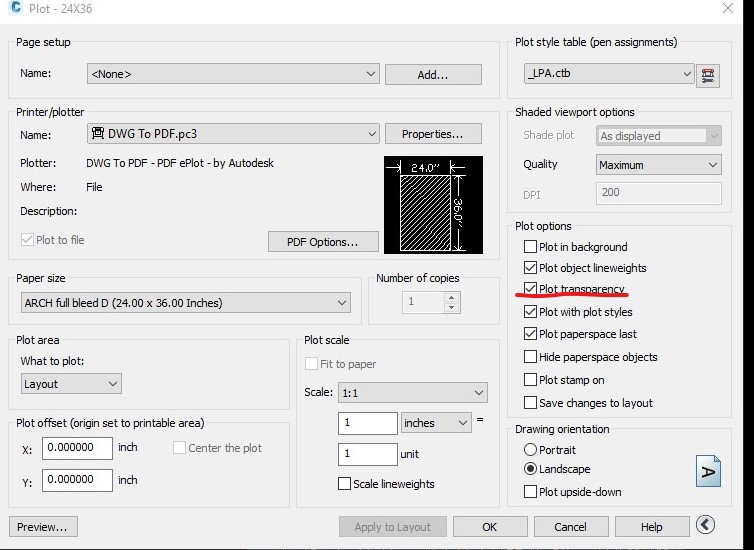
Task: Enable Hide paperspace objects
Action: [530, 357]
